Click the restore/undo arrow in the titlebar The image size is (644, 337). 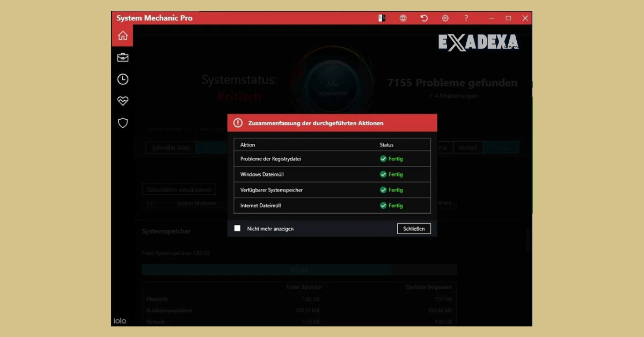[424, 18]
